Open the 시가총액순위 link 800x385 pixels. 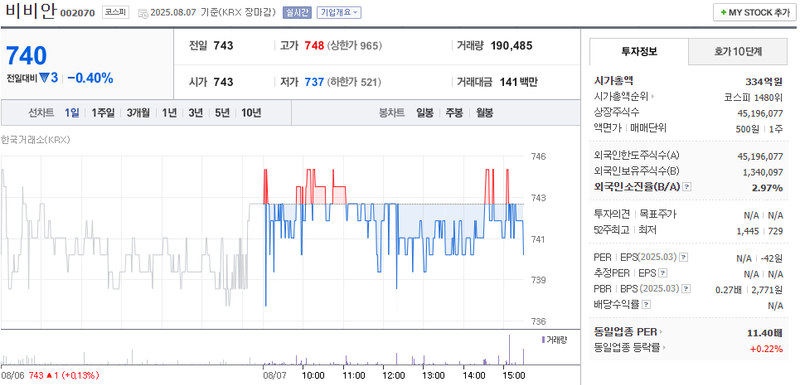click(x=624, y=96)
